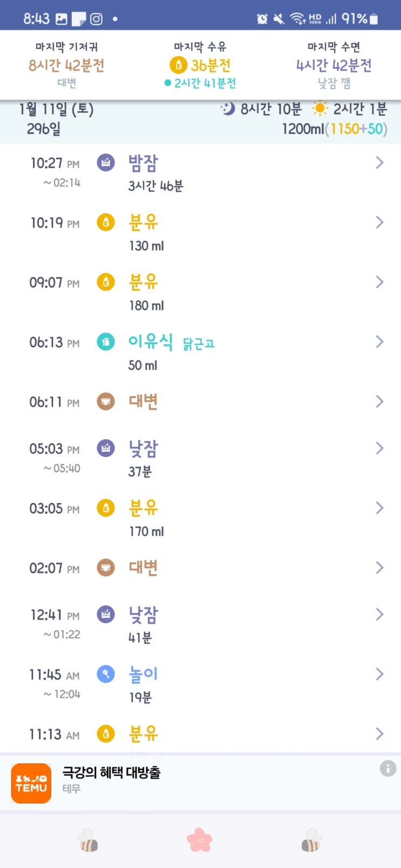
Task: Tap the 마지막 수유 36분전 summary
Action: 200,65
